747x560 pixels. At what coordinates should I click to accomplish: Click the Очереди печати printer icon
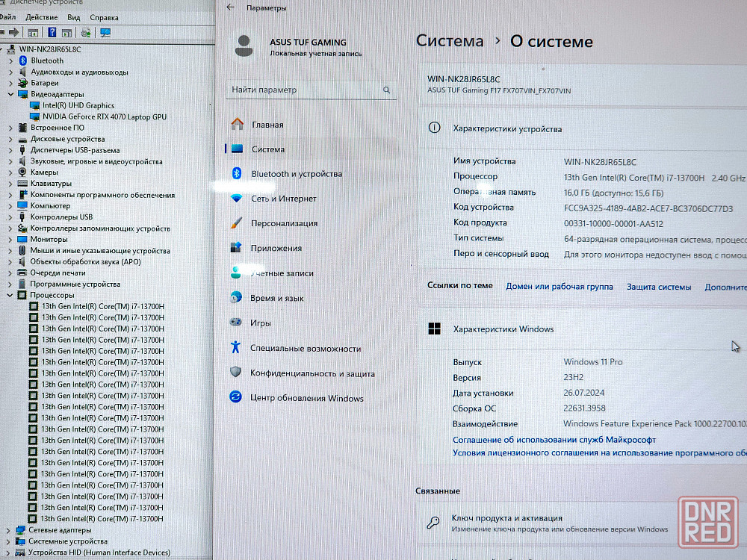(x=22, y=273)
